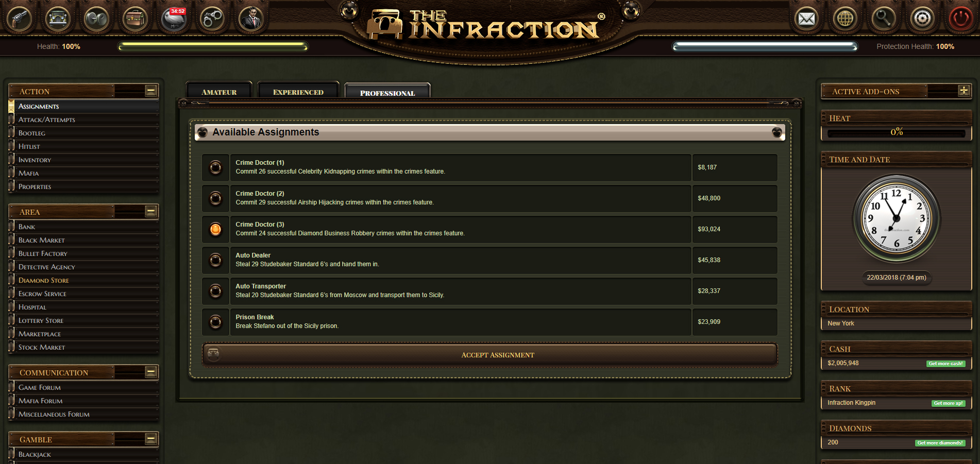Select the Prison Break assignment radio
This screenshot has width=980, height=464.
(215, 322)
